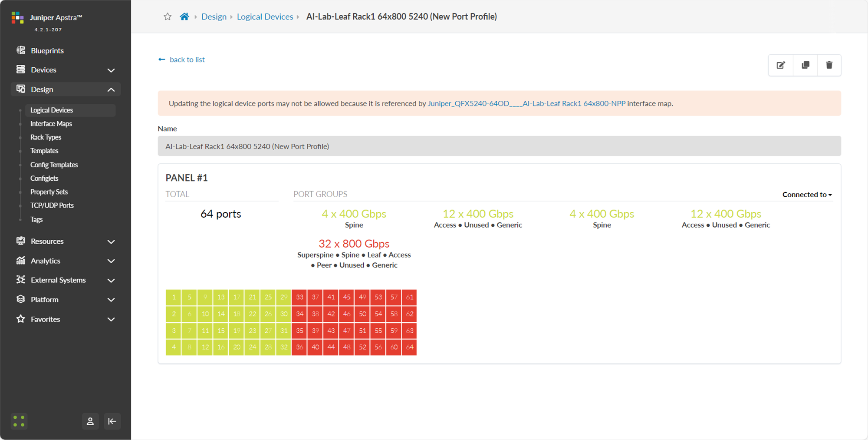Image resolution: width=868 pixels, height=440 pixels.
Task: Click the Design sidebar icon
Action: click(x=20, y=89)
